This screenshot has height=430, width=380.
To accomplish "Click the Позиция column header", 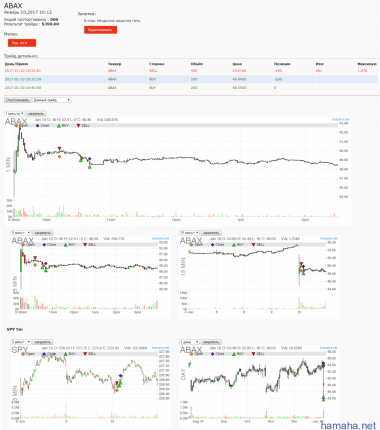I will (282, 64).
